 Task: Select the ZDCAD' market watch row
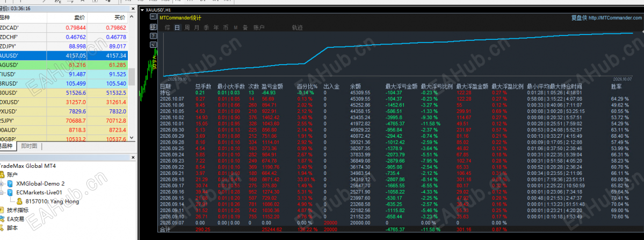pos(64,27)
